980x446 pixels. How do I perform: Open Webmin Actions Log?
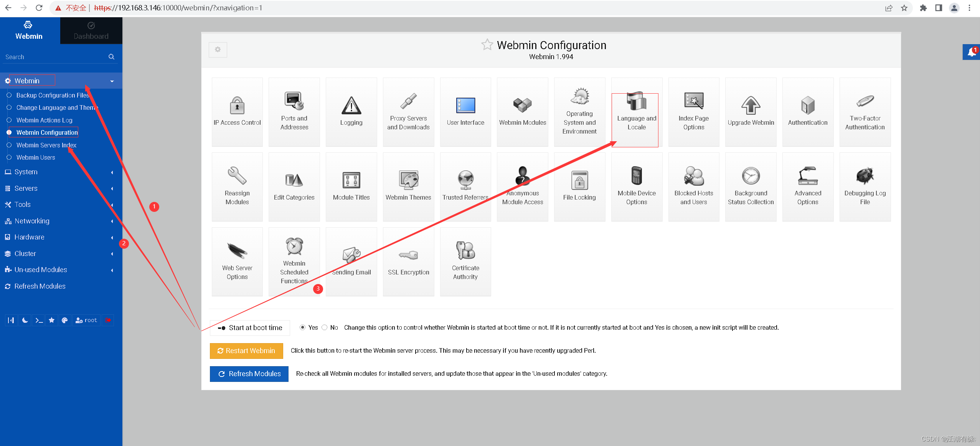click(44, 120)
